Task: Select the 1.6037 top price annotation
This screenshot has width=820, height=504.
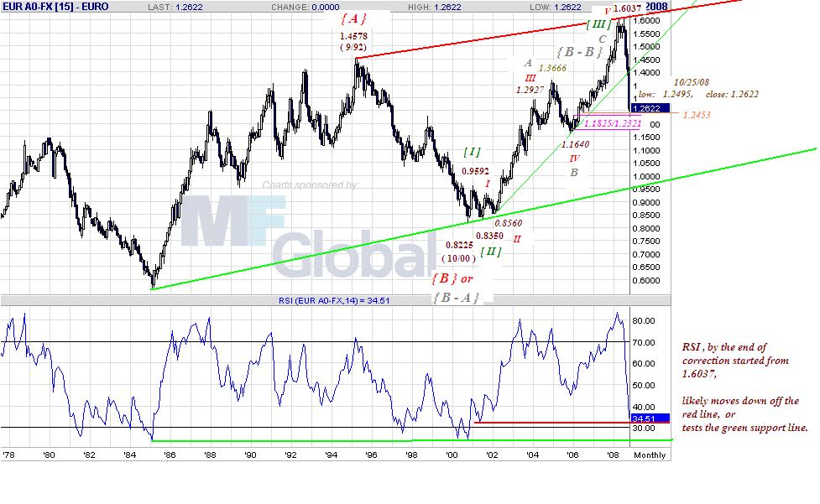Action: [x=627, y=9]
